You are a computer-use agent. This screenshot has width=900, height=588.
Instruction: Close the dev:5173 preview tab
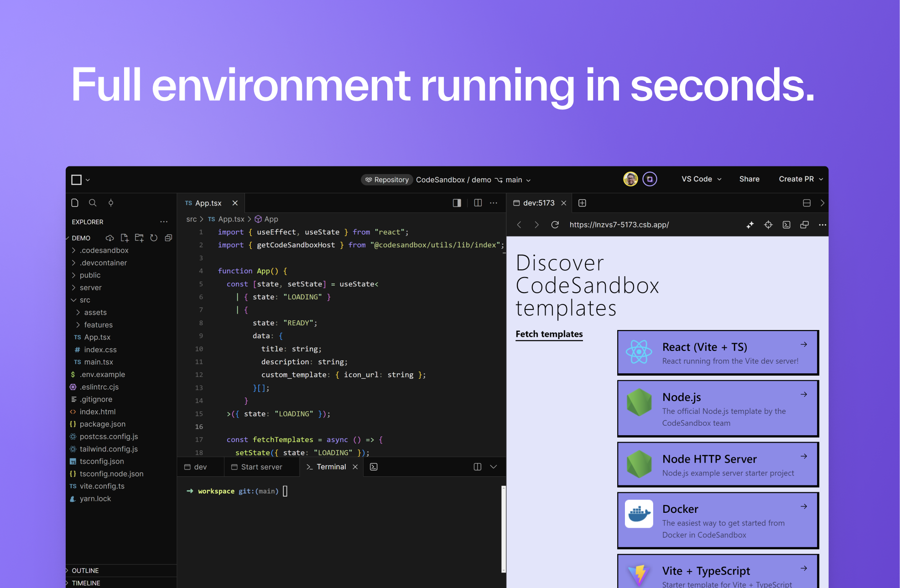564,203
